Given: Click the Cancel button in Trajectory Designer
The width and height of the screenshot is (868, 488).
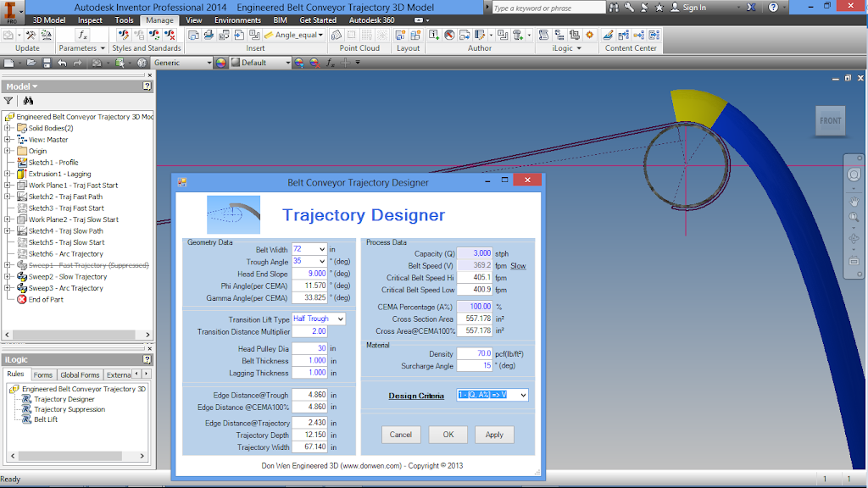Looking at the screenshot, I should pos(400,435).
